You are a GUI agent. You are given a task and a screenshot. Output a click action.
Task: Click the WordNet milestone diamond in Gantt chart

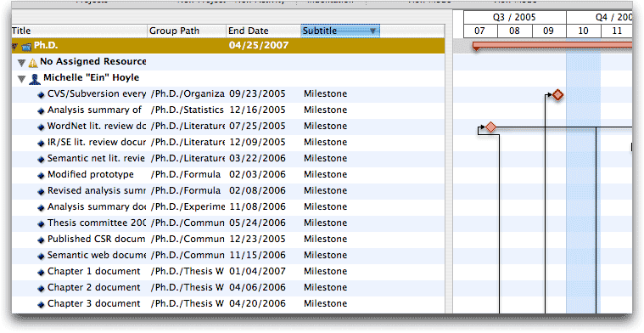(x=490, y=127)
